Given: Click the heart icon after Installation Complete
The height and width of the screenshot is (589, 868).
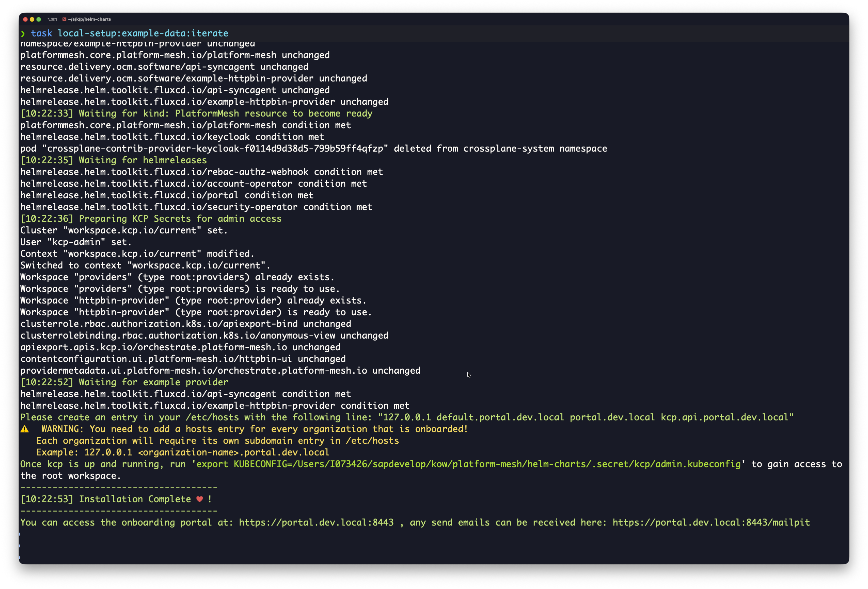Looking at the screenshot, I should pyautogui.click(x=199, y=499).
